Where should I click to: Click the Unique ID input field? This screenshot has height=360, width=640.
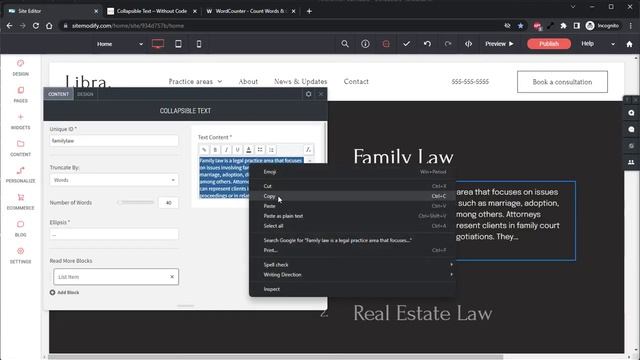tap(114, 141)
